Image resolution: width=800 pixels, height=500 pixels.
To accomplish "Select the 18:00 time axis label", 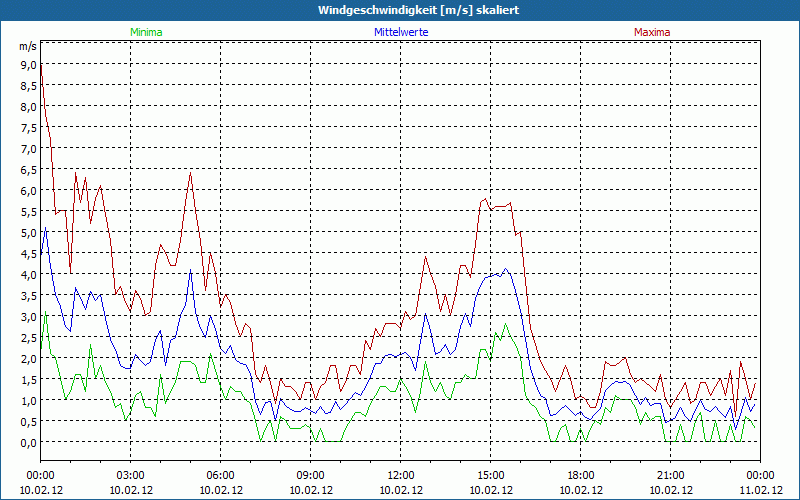I will [581, 475].
